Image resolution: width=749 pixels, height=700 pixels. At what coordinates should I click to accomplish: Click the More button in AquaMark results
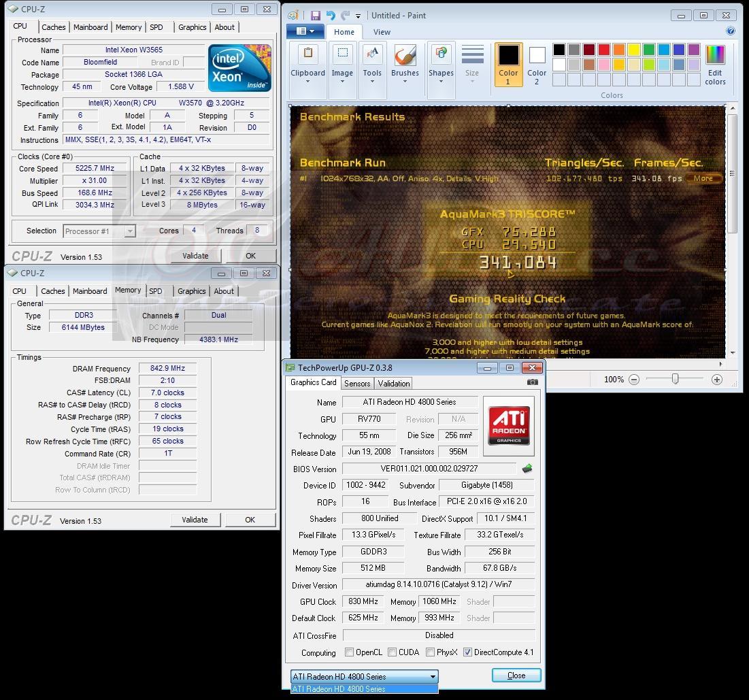click(x=703, y=178)
